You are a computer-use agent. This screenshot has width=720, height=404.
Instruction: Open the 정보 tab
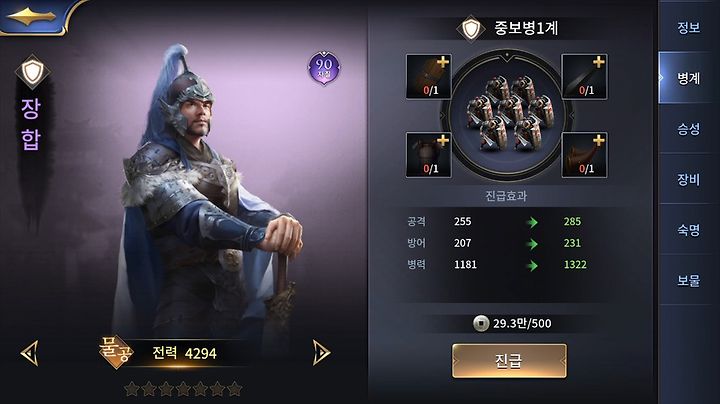tap(688, 28)
